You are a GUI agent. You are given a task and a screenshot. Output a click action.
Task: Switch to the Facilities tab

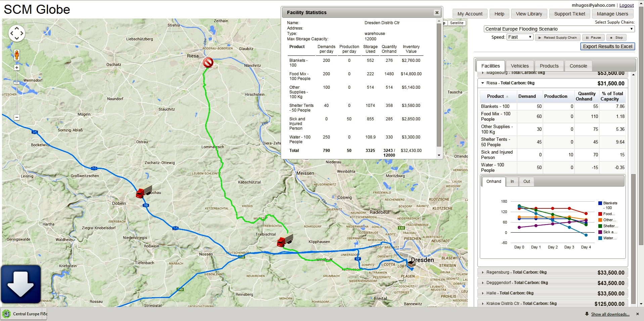[491, 66]
